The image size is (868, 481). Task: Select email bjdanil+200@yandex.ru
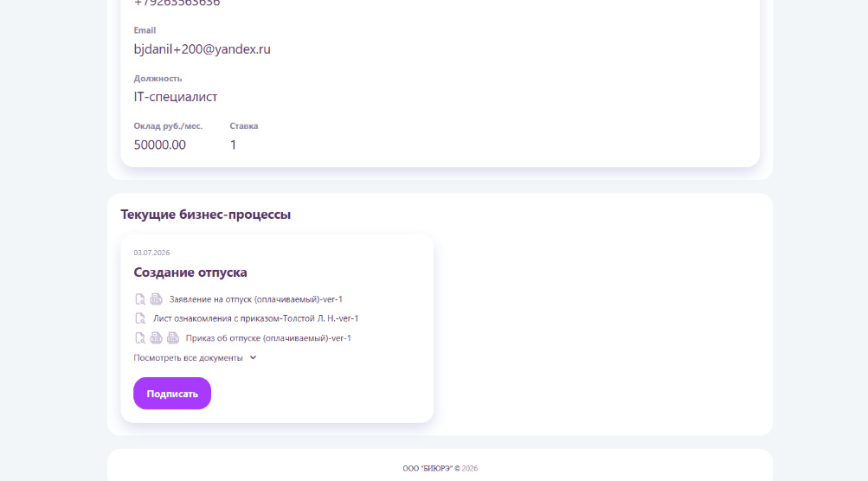click(x=202, y=49)
